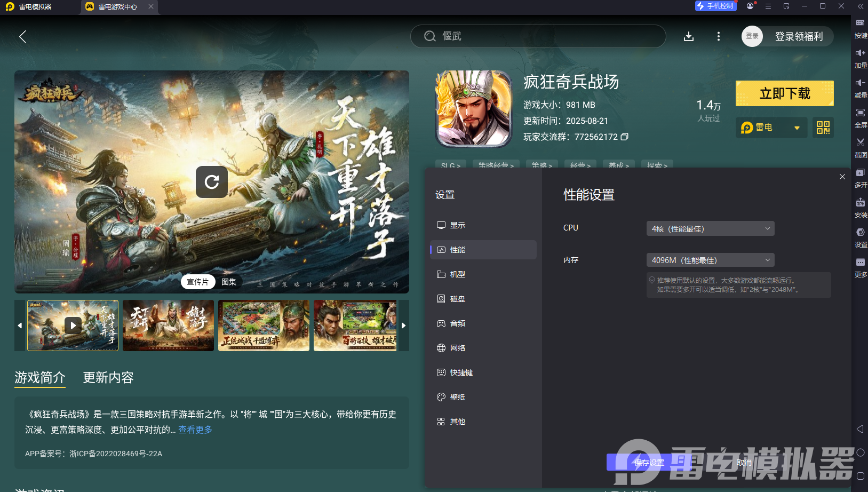Increase volume with the 加量 icon
The width and height of the screenshot is (868, 492).
pos(860,59)
